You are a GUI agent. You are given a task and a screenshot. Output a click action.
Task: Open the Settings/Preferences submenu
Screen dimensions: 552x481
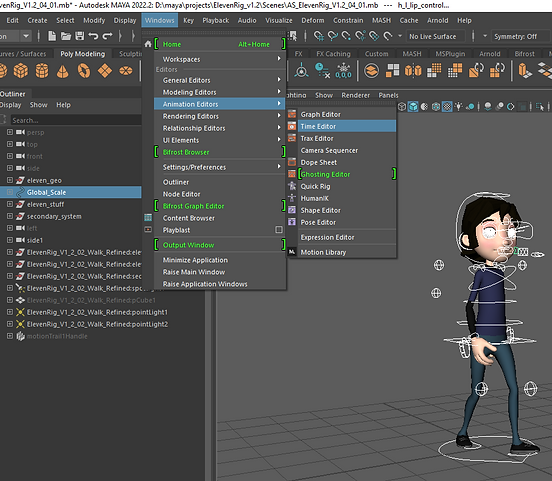point(220,167)
